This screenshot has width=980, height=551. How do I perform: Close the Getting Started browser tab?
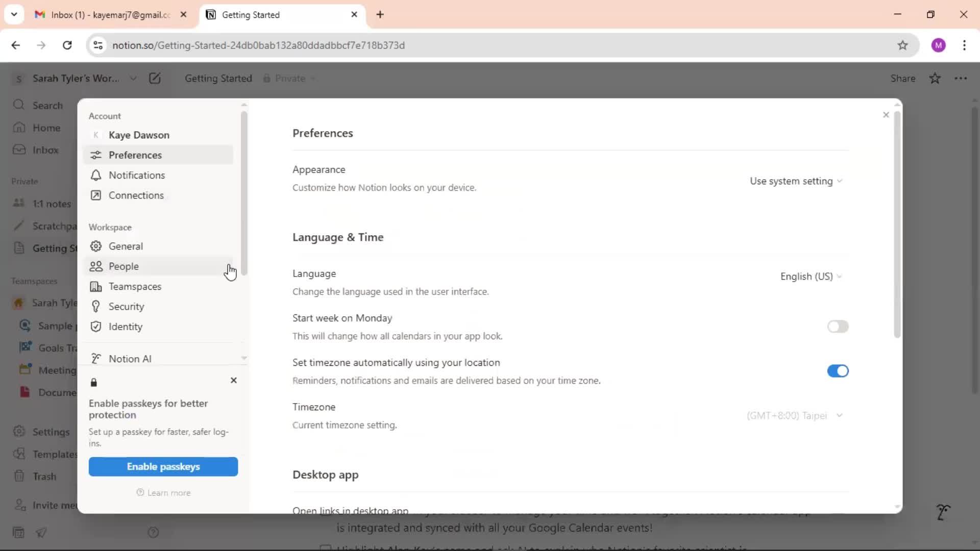[354, 14]
